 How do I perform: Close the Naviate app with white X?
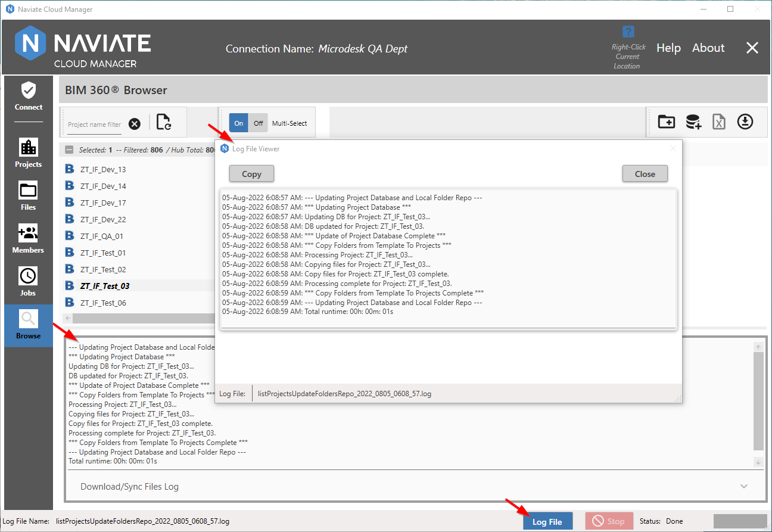click(752, 48)
